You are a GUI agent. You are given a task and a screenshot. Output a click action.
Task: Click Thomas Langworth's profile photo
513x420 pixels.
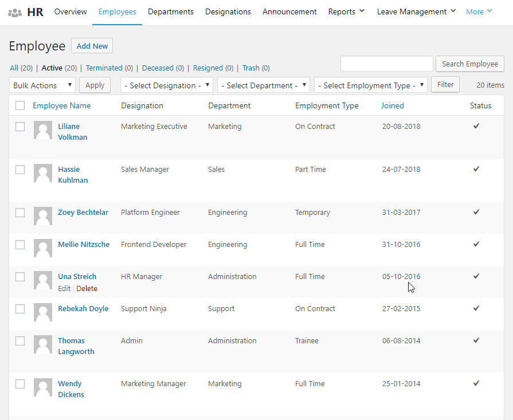[x=42, y=344]
